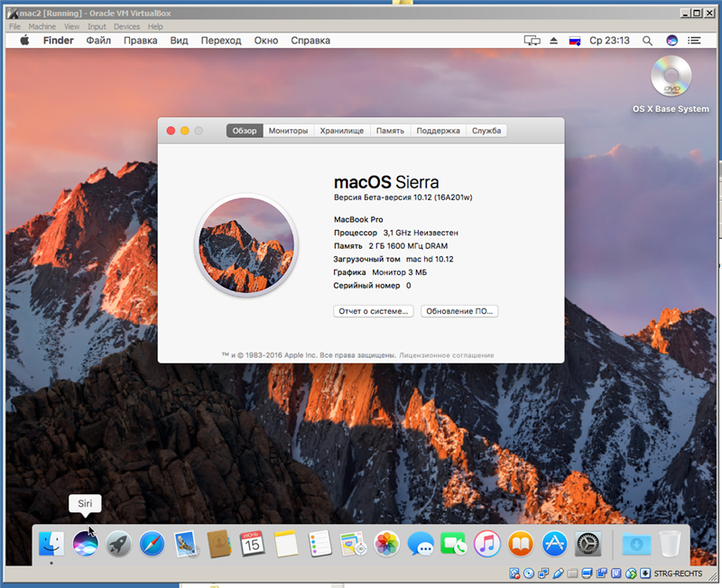Open Calendar icon showing 15

253,544
